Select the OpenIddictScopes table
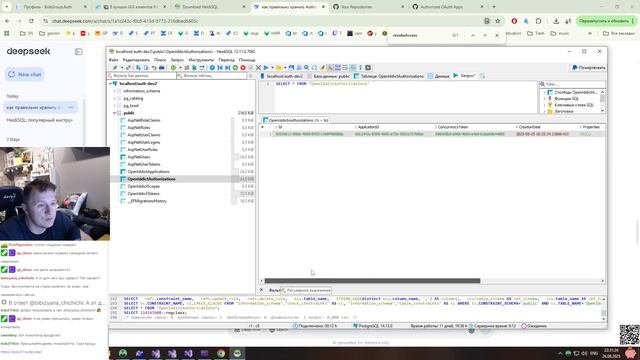640x360 pixels. 143,187
